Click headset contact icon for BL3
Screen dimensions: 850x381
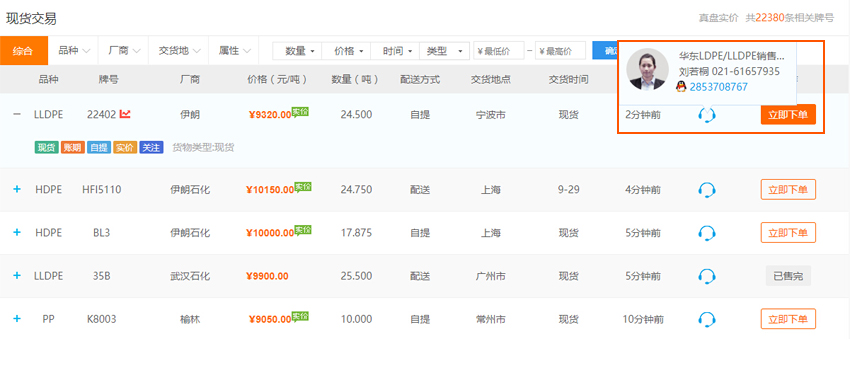(x=706, y=233)
